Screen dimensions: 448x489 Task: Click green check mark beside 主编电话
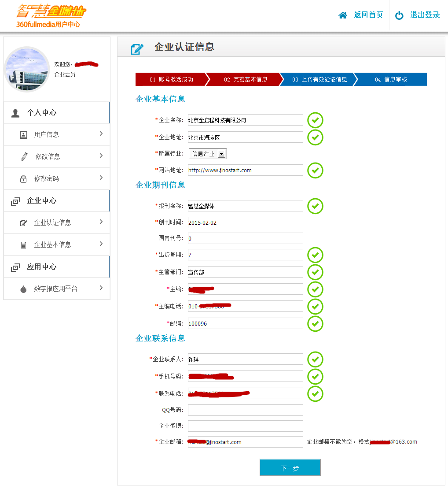315,307
